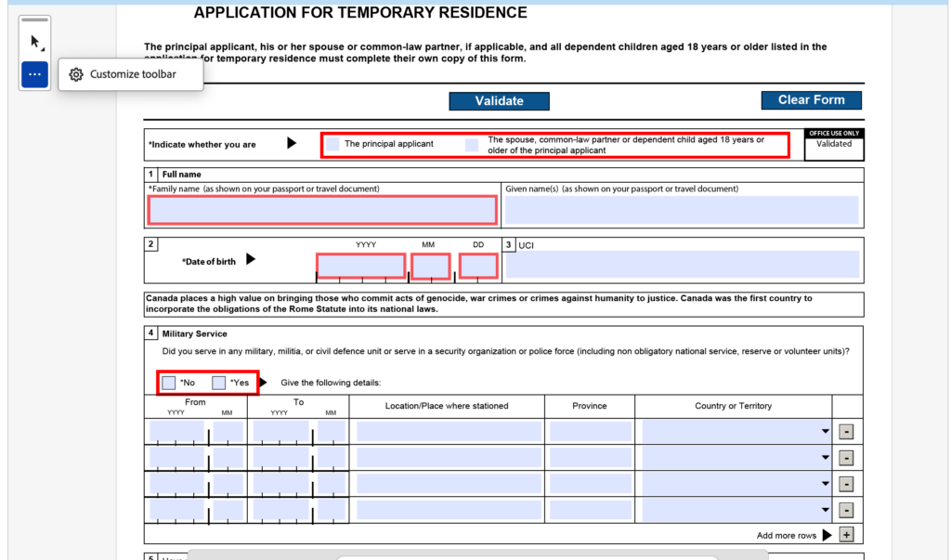
Task: Check the principal applicant checkbox
Action: pos(332,144)
